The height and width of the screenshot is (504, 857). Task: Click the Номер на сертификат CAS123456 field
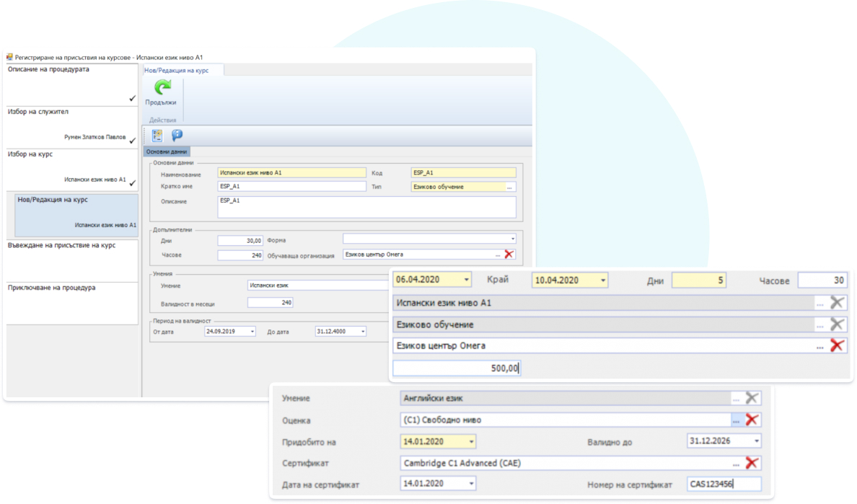(x=724, y=484)
